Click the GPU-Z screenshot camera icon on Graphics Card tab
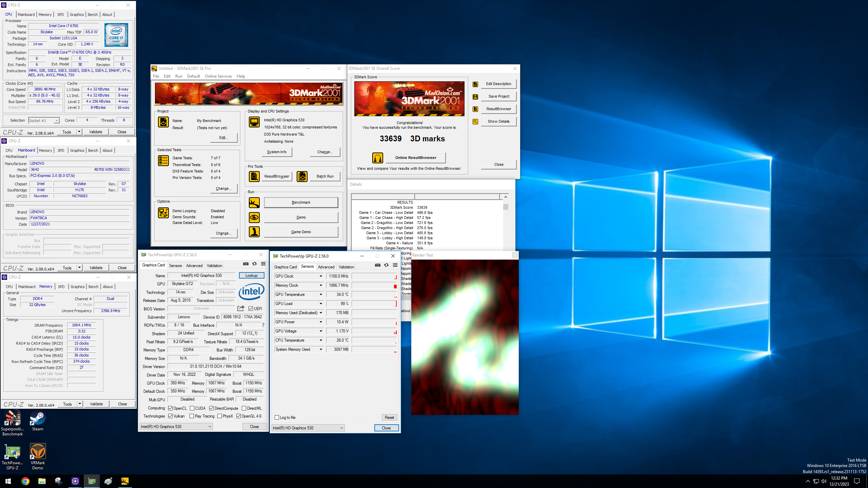 tap(246, 264)
